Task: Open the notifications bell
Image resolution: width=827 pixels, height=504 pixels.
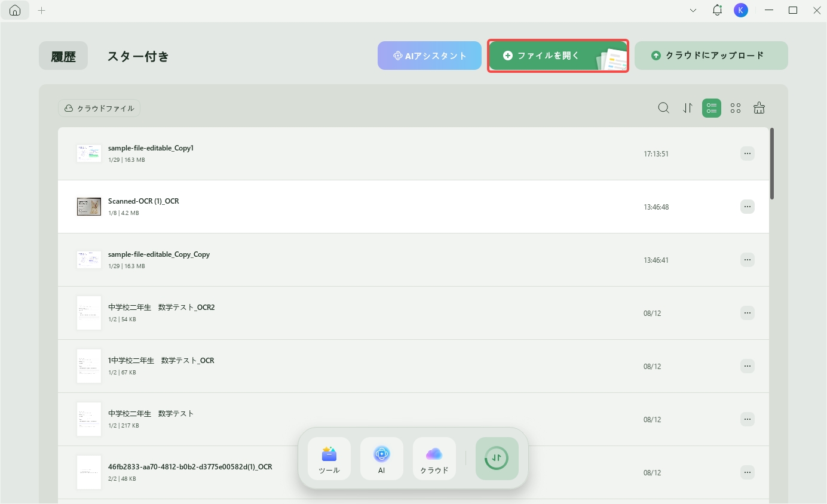Action: click(x=717, y=10)
